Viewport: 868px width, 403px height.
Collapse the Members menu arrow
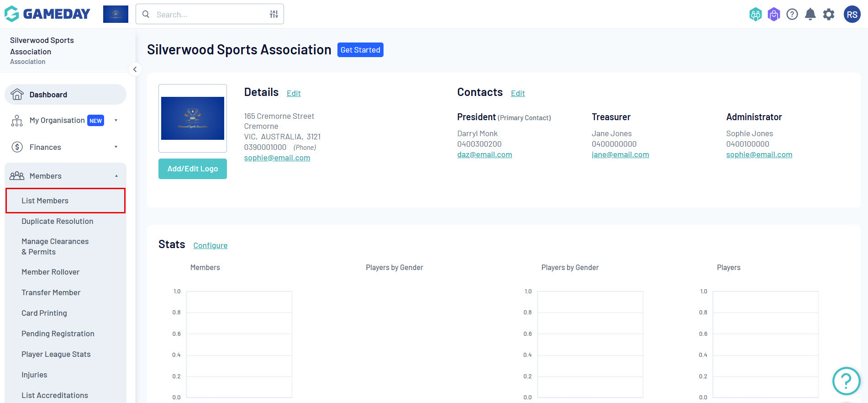116,176
